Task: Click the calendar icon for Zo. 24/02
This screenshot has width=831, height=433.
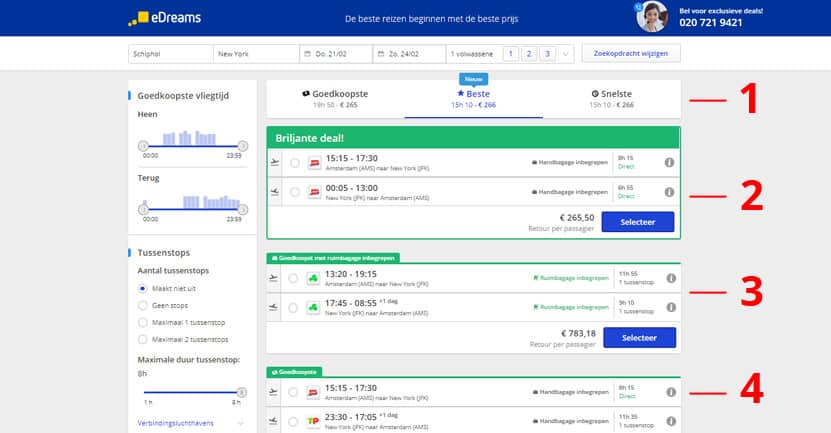Action: 381,54
